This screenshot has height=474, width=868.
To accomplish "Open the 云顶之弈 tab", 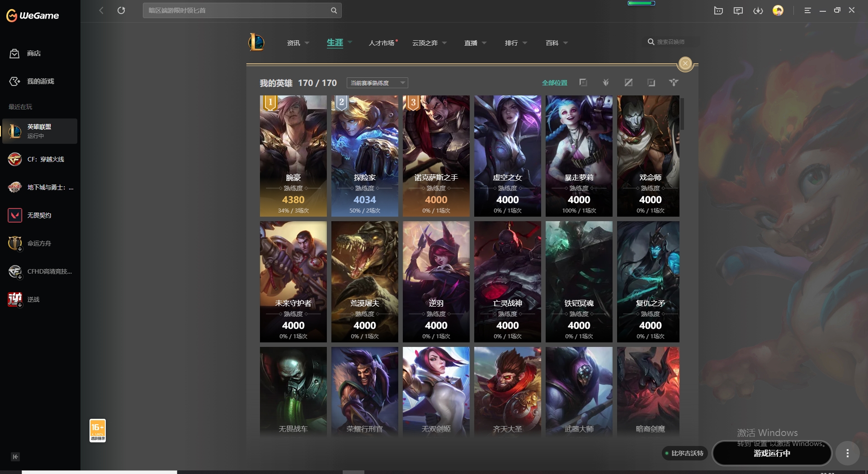I will [x=425, y=43].
